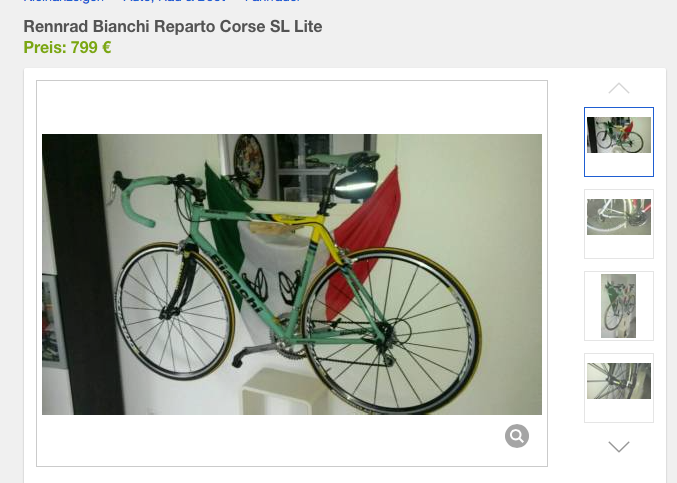
Task: Click the up chevron above the thumbnails
Action: point(619,88)
